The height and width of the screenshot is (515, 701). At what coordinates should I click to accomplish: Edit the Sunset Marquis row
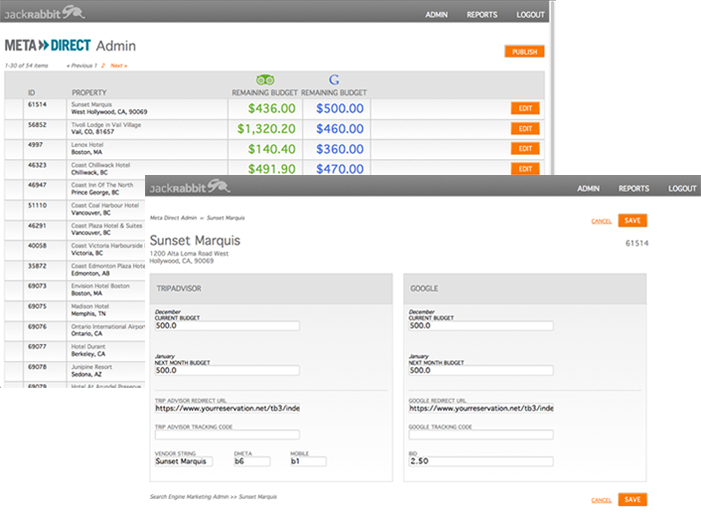(x=525, y=108)
